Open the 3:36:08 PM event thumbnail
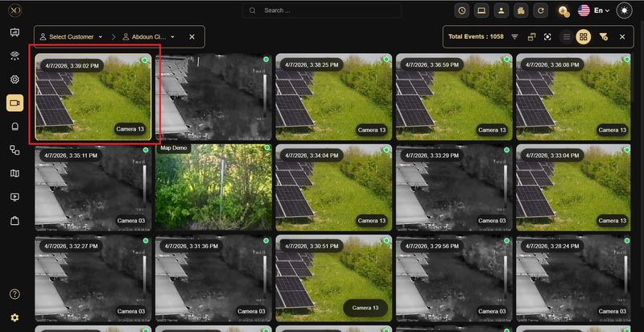Image resolution: width=644 pixels, height=332 pixels. (573, 97)
